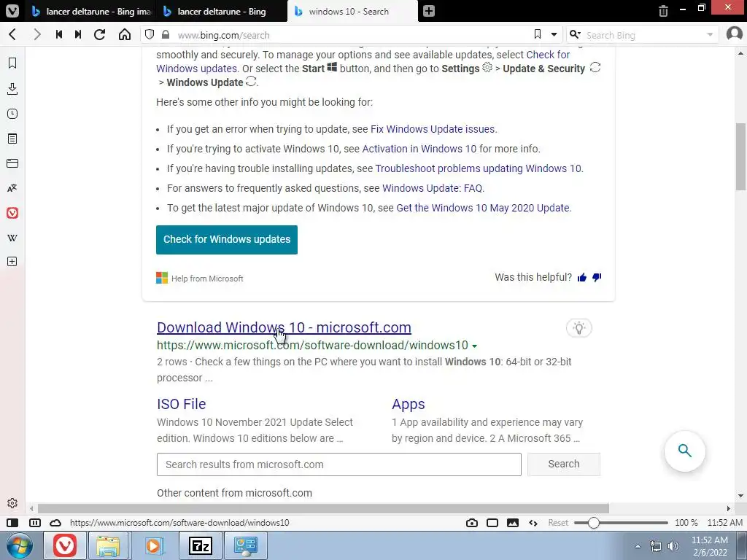
Task: Open the Windows Start button
Action: coord(19,545)
